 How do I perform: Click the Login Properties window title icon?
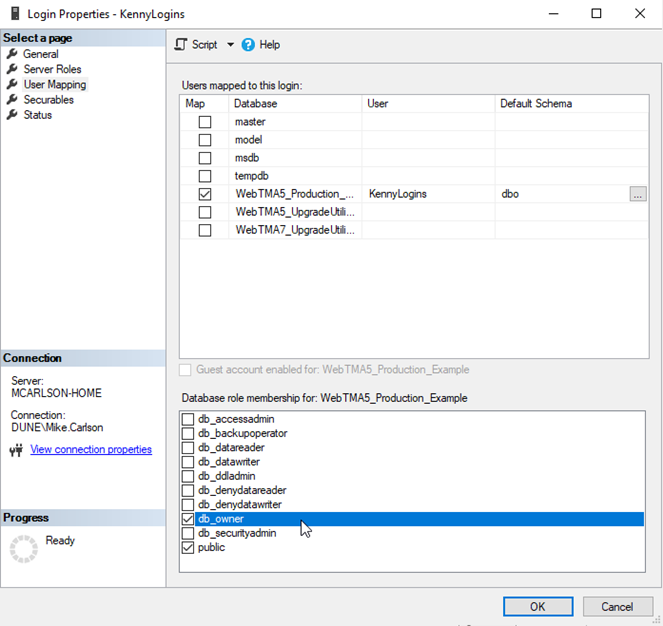click(14, 14)
